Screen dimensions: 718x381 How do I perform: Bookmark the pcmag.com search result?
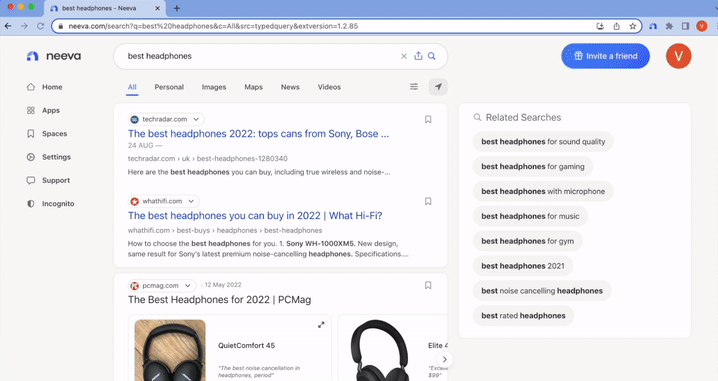click(x=428, y=285)
